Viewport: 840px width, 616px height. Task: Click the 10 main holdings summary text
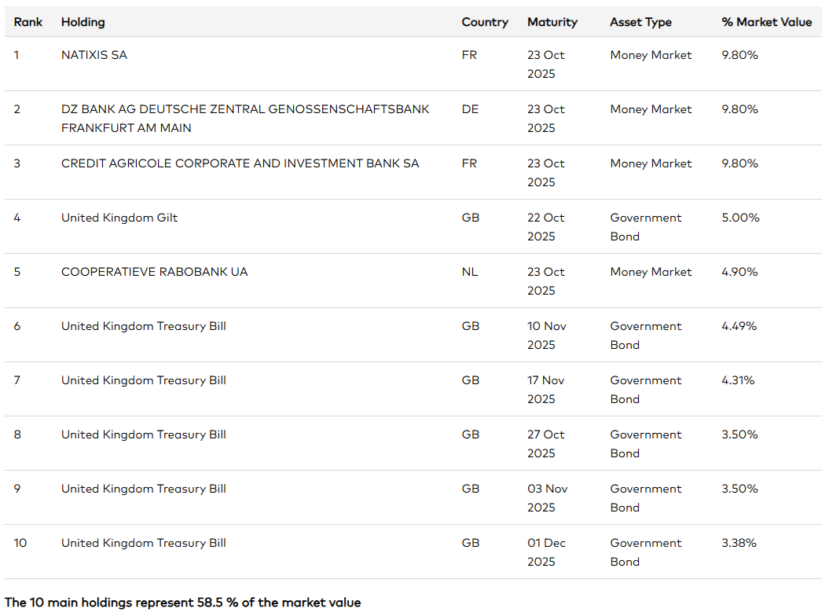pos(183,603)
